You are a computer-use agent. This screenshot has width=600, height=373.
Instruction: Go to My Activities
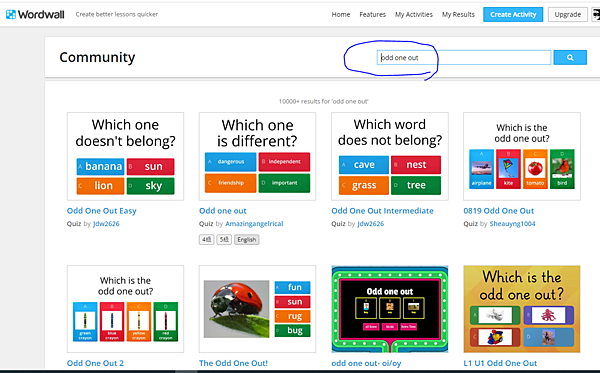click(414, 15)
